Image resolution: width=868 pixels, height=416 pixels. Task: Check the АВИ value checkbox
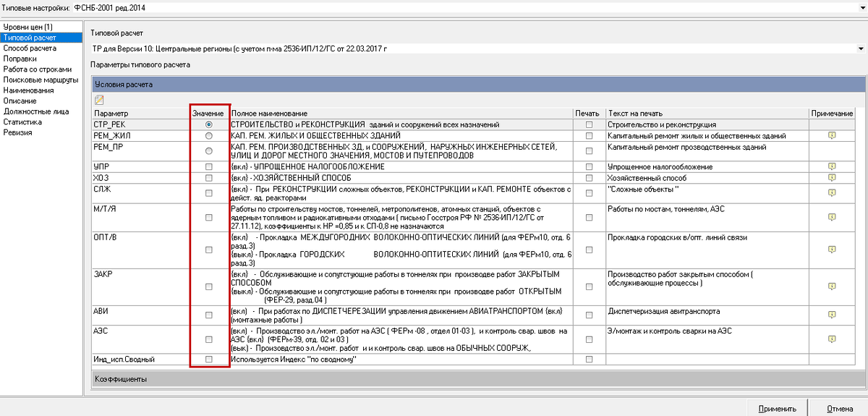tap(209, 315)
